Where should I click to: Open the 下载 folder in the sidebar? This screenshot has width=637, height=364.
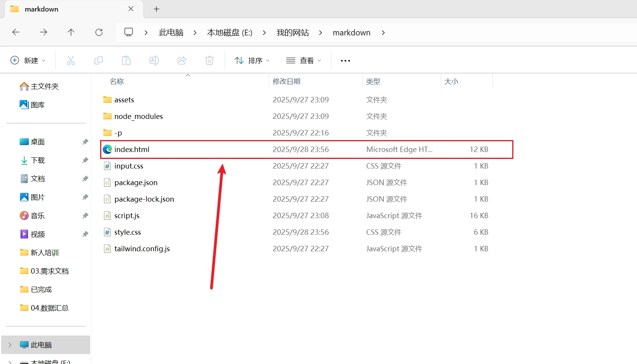tap(38, 160)
